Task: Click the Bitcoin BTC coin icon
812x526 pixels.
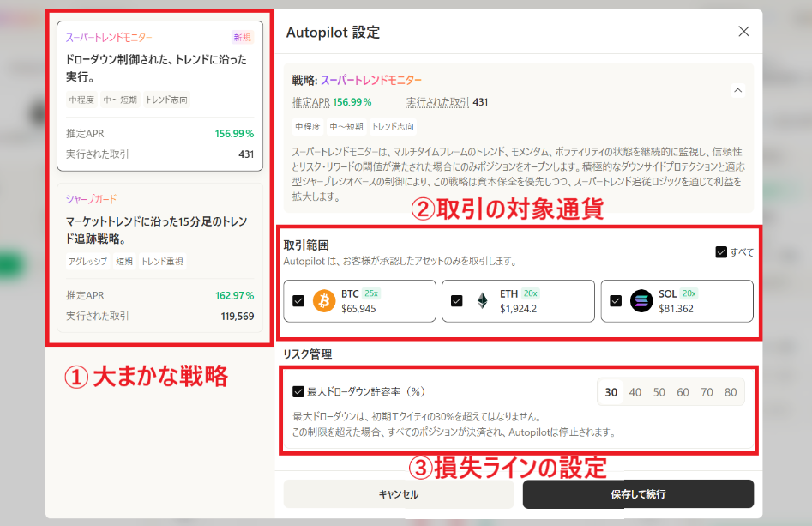Action: pyautogui.click(x=324, y=300)
